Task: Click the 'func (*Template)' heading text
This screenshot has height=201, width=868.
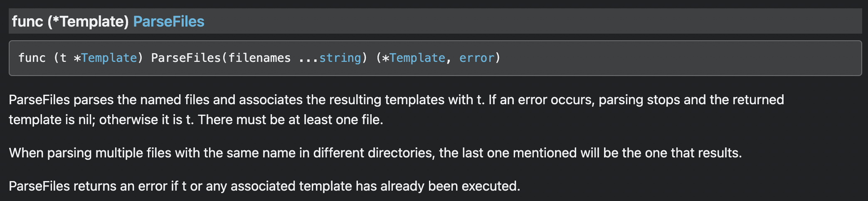Action: (70, 22)
